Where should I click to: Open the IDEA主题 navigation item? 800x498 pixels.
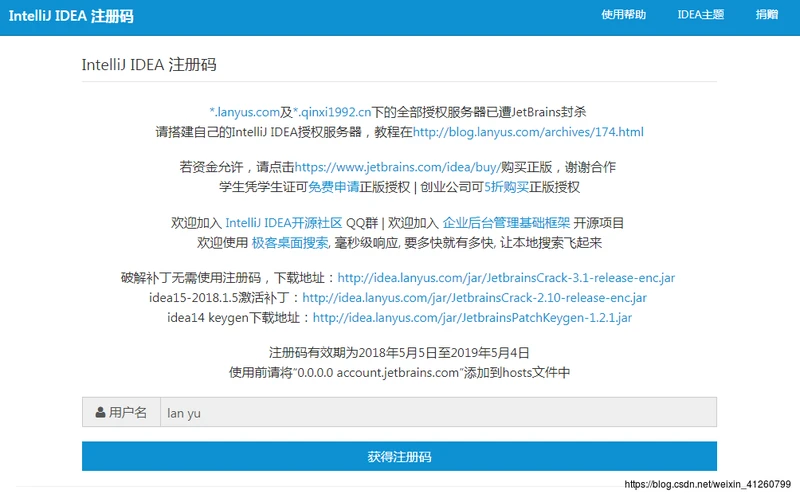point(700,15)
